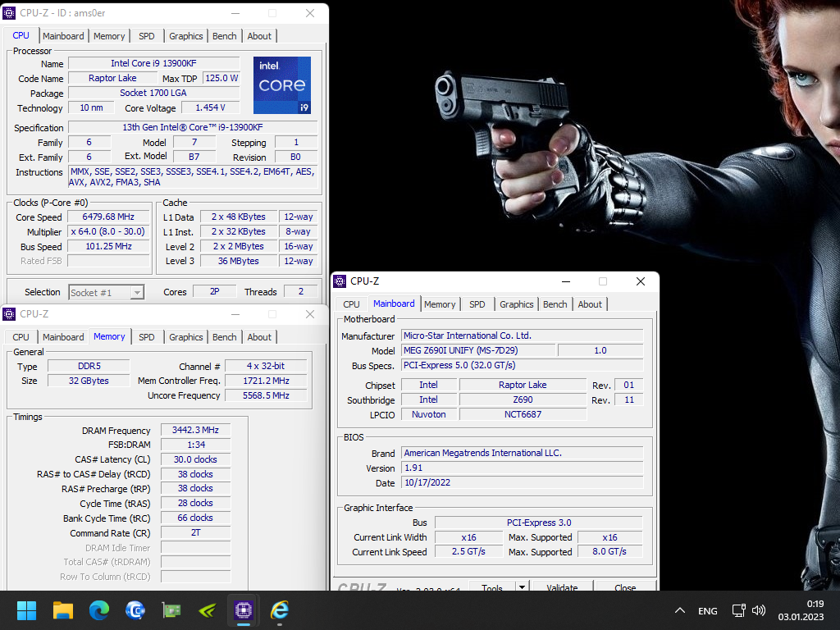This screenshot has width=840, height=630.
Task: Click the processor name Intel Core i9 13900KF
Action: tap(153, 63)
